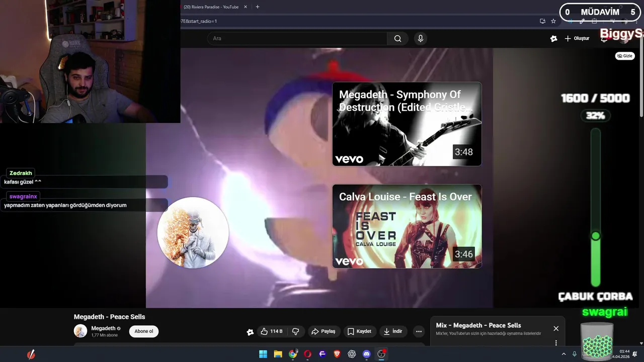Click the red feather icon bottom left
Screen dimensions: 644x362
31,354
